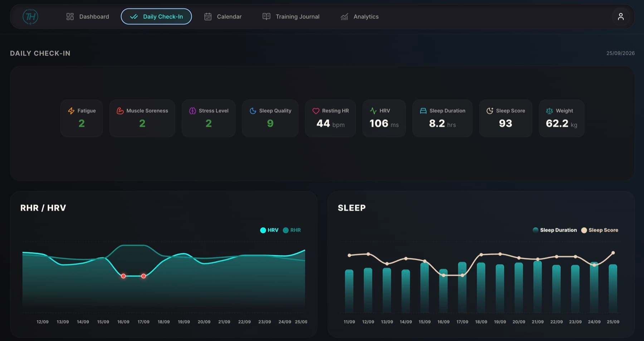Click the Stress Level brain icon
This screenshot has width=644, height=341.
[x=192, y=111]
